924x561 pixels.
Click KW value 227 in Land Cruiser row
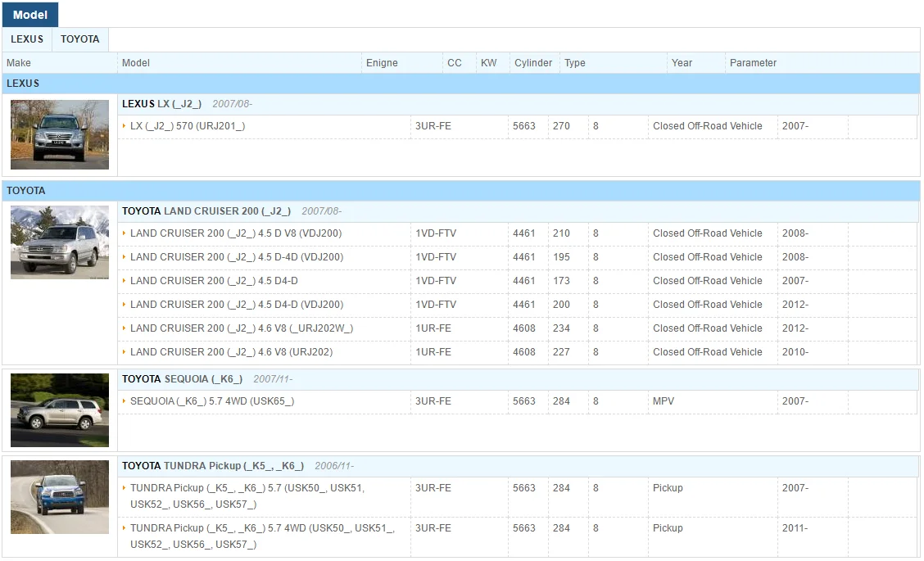click(561, 352)
